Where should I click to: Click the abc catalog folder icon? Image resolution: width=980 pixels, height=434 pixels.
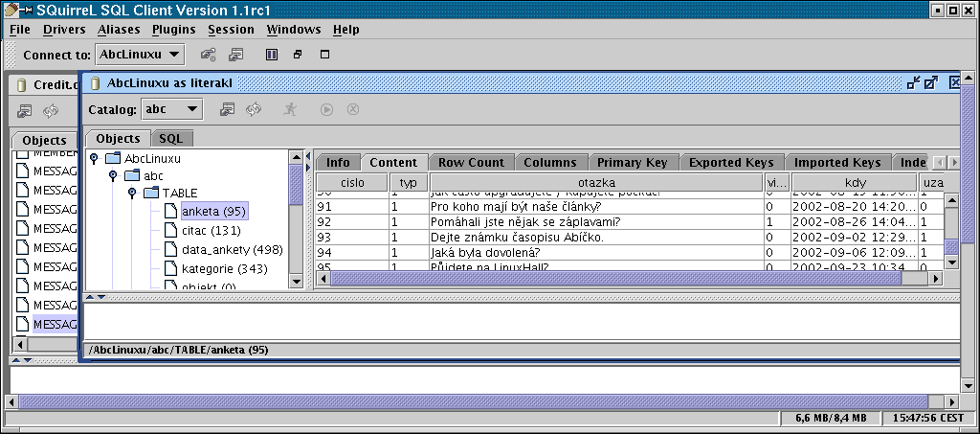pos(132,175)
